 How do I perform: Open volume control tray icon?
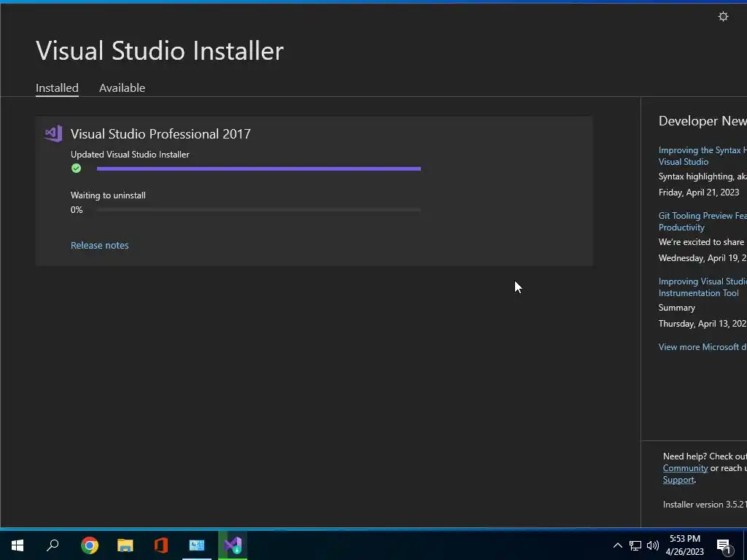coord(653,545)
